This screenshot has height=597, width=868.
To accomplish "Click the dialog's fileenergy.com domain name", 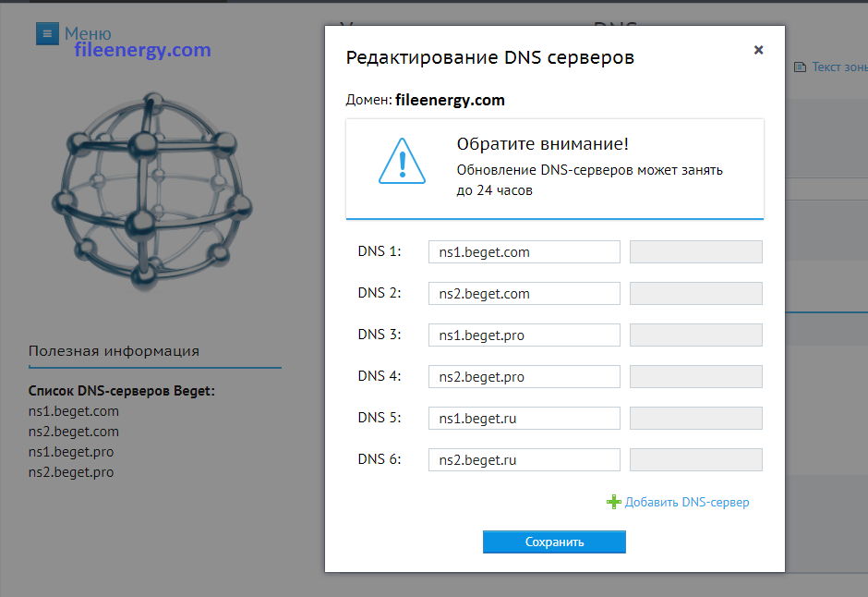I will pos(450,100).
